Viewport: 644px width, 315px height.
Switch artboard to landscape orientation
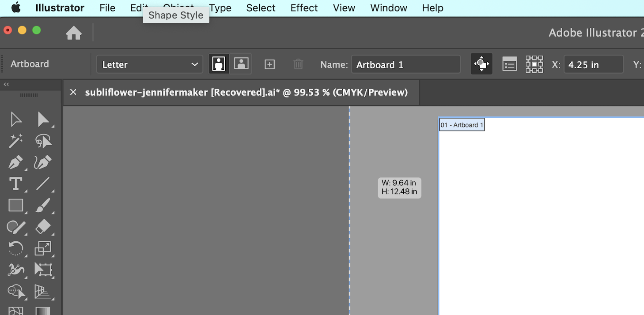pyautogui.click(x=241, y=64)
